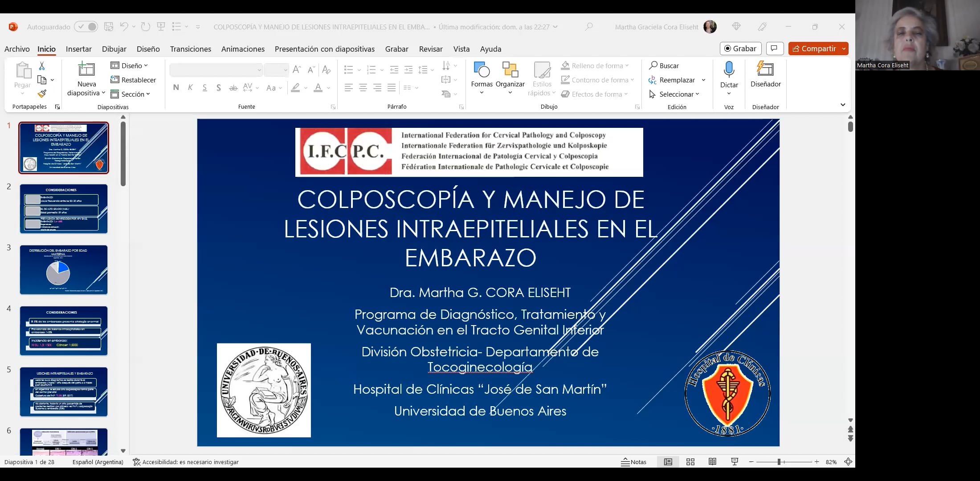980x481 pixels.
Task: Apply strikethrough to text
Action: click(233, 88)
